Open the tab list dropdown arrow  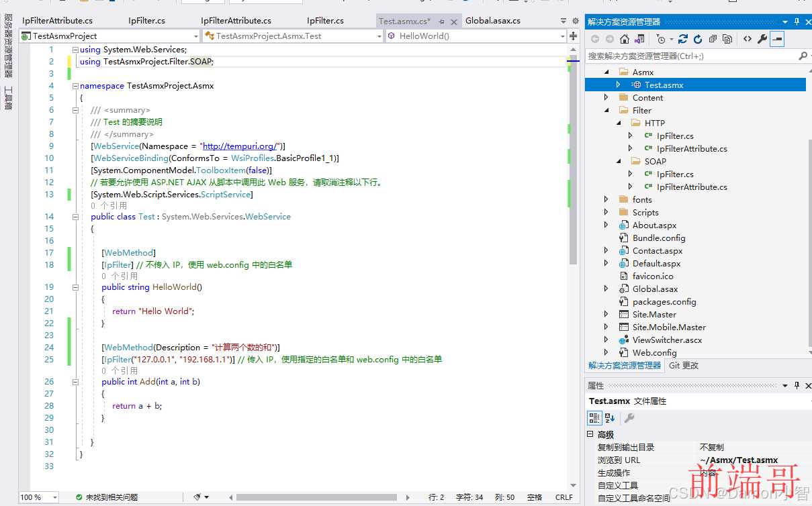coord(565,21)
